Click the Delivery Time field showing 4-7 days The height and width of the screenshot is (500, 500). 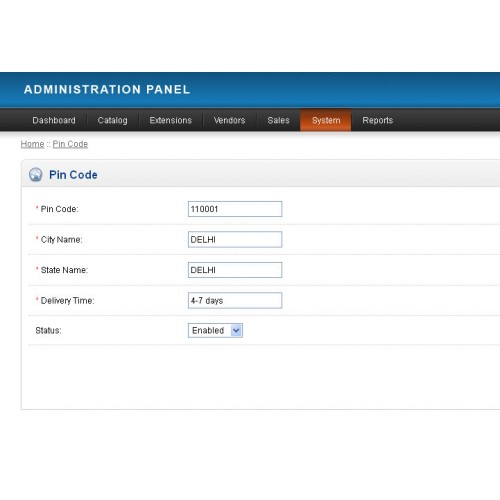coord(235,300)
